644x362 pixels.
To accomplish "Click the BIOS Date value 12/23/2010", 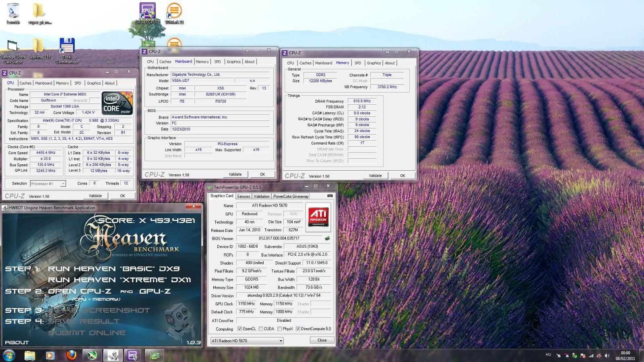I will point(220,129).
